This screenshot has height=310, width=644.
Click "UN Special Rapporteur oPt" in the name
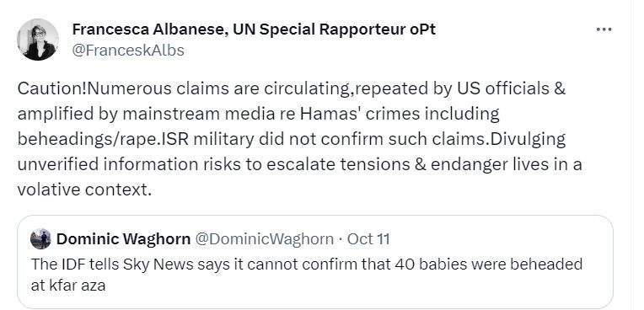coord(335,29)
